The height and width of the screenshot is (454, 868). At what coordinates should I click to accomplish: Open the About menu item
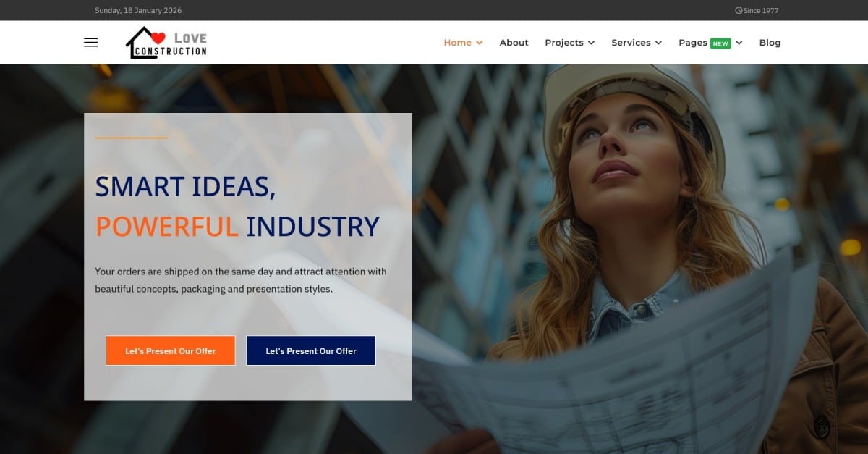pos(514,43)
